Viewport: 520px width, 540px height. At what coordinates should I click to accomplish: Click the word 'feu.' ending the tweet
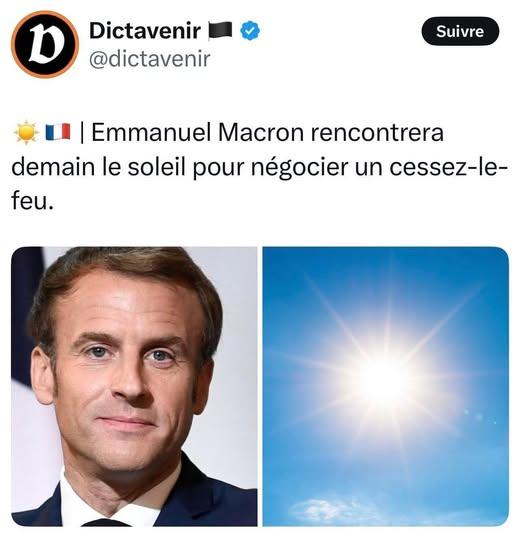tap(33, 201)
